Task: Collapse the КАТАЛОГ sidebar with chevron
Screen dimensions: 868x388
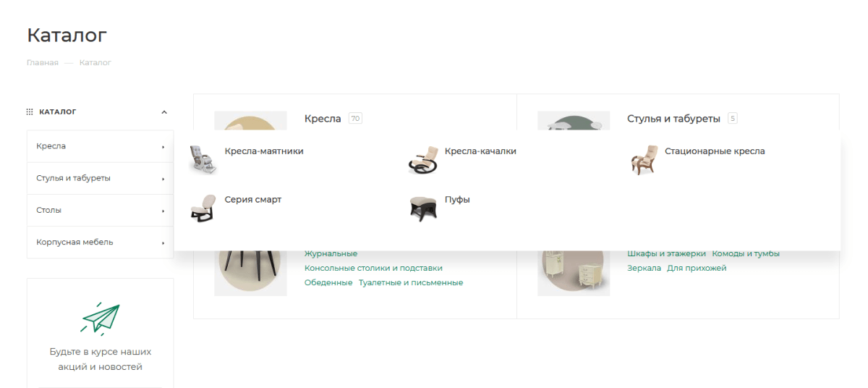Action: point(164,112)
